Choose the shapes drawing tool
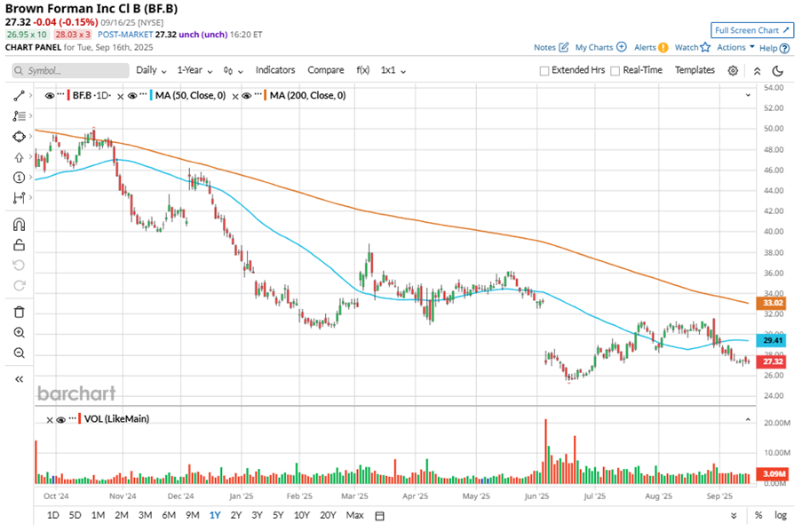This screenshot has height=532, width=802. point(19,137)
